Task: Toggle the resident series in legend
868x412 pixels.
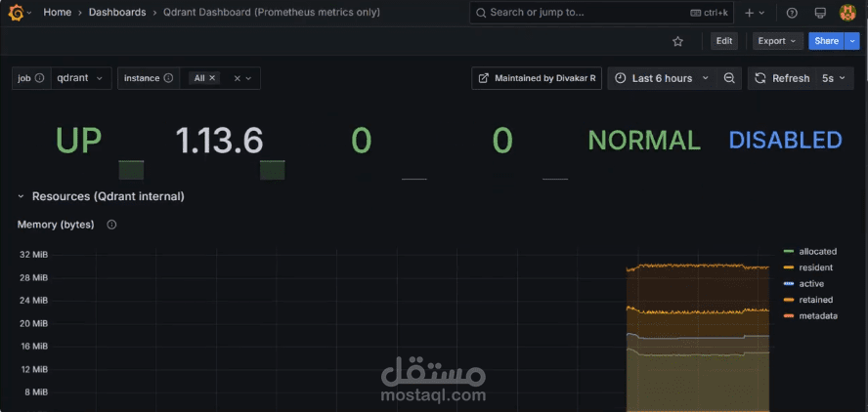Action: (815, 268)
